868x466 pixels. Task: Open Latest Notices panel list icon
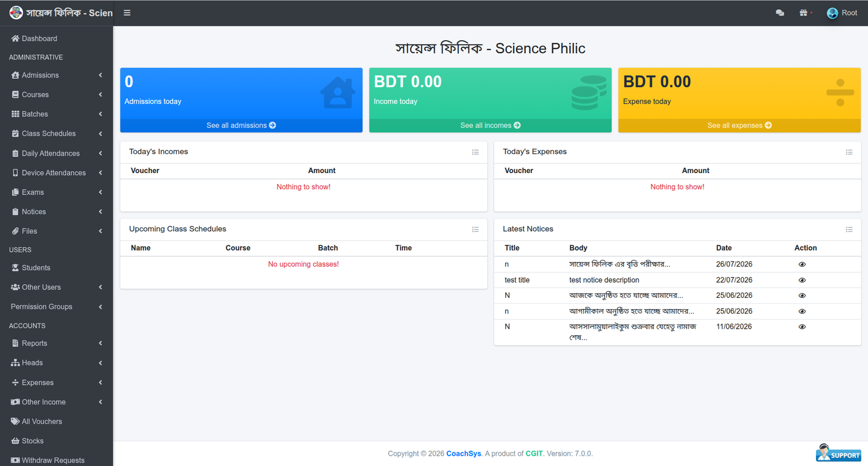pos(849,229)
